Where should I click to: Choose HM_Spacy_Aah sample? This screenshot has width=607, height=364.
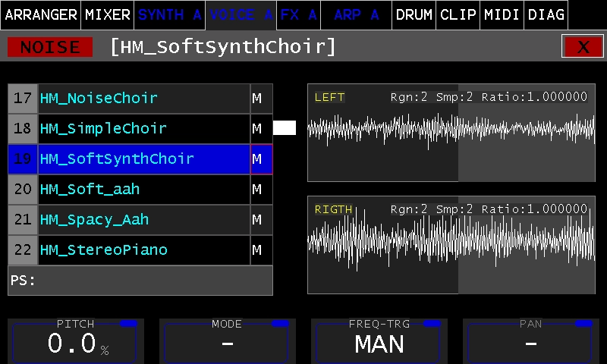(x=144, y=220)
